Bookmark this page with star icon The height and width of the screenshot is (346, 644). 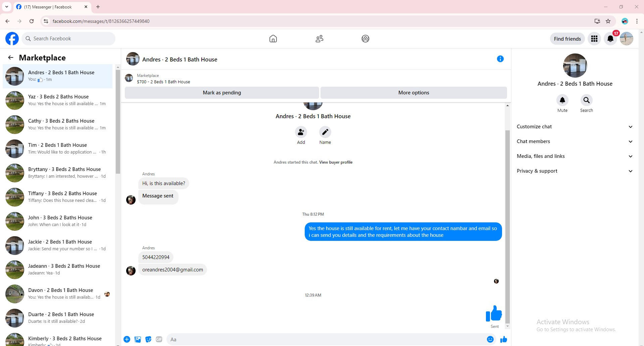pyautogui.click(x=608, y=21)
